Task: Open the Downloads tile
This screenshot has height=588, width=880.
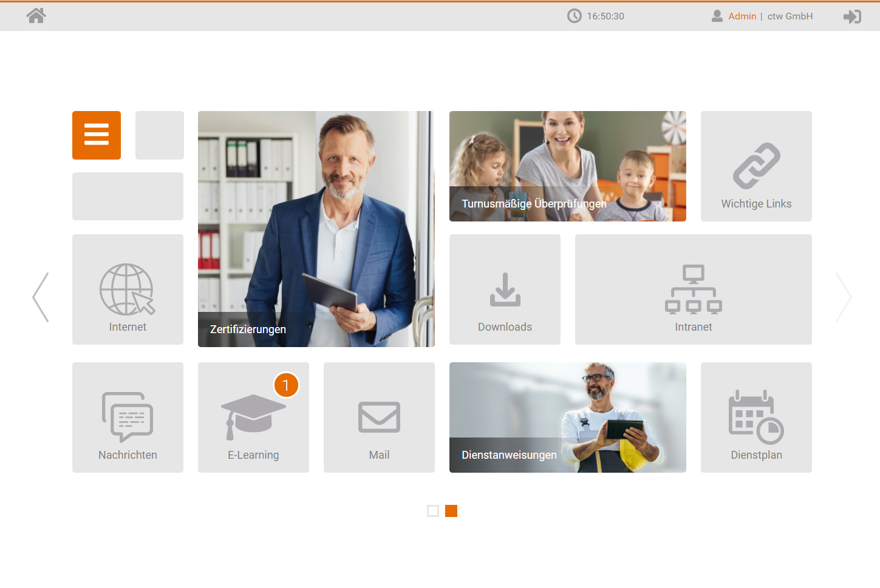Action: click(505, 289)
